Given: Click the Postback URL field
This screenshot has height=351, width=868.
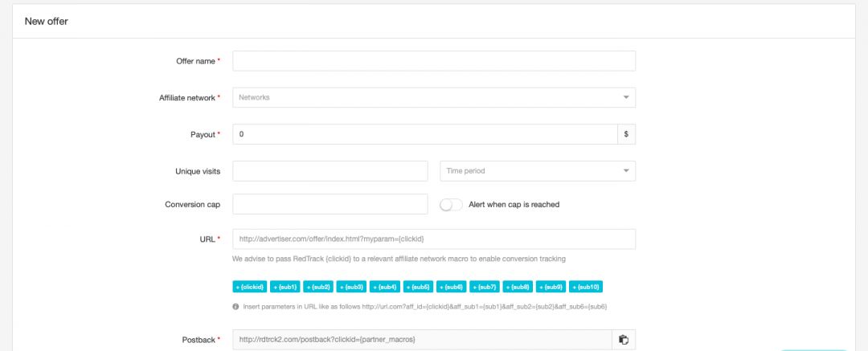Looking at the screenshot, I should [x=423, y=340].
